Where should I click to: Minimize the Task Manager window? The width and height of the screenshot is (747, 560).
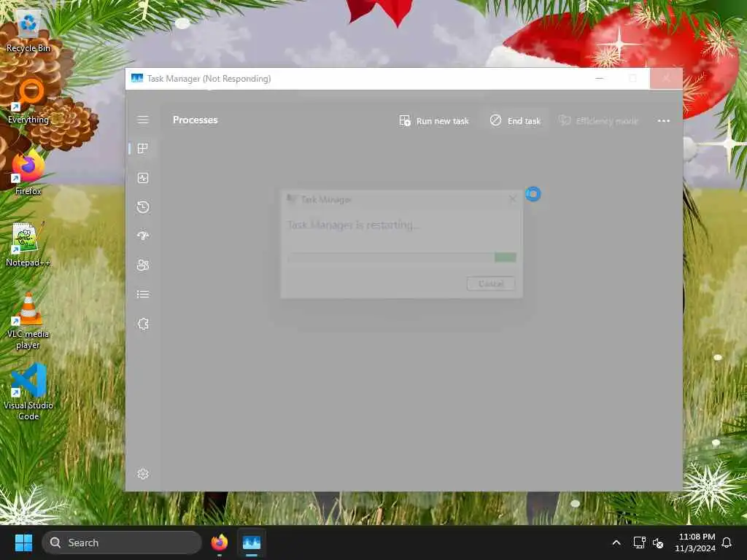(x=600, y=79)
